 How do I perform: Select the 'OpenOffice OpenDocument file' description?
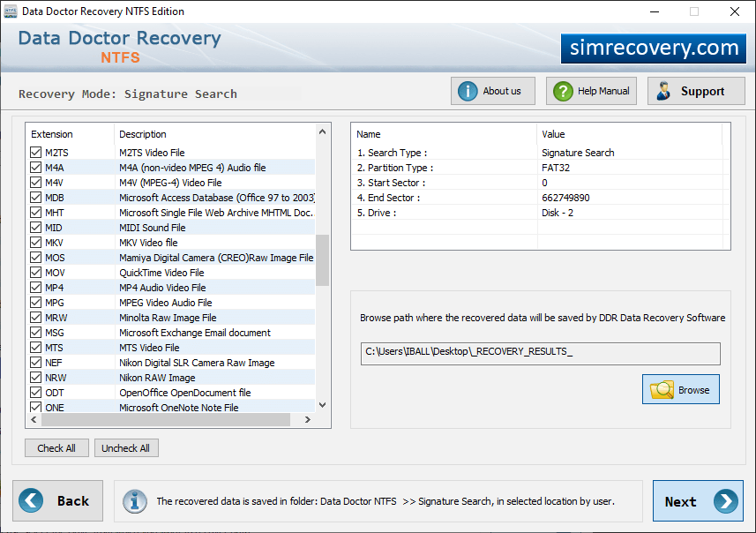click(185, 393)
